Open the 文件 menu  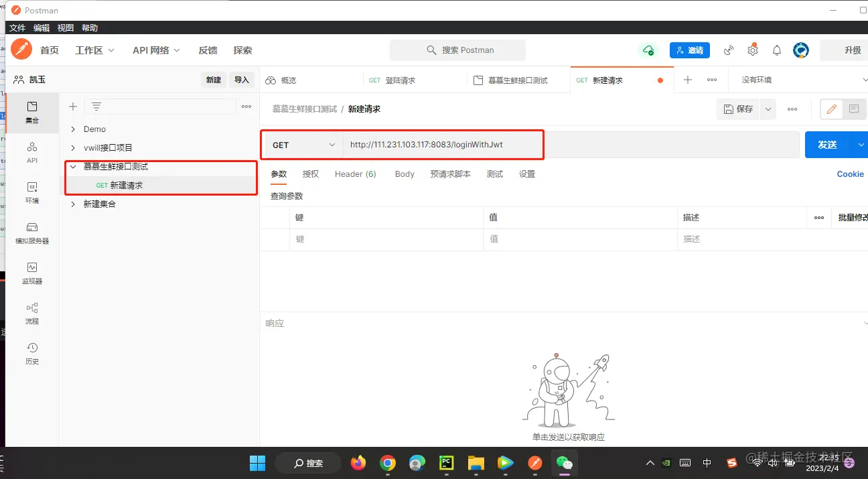[x=17, y=28]
